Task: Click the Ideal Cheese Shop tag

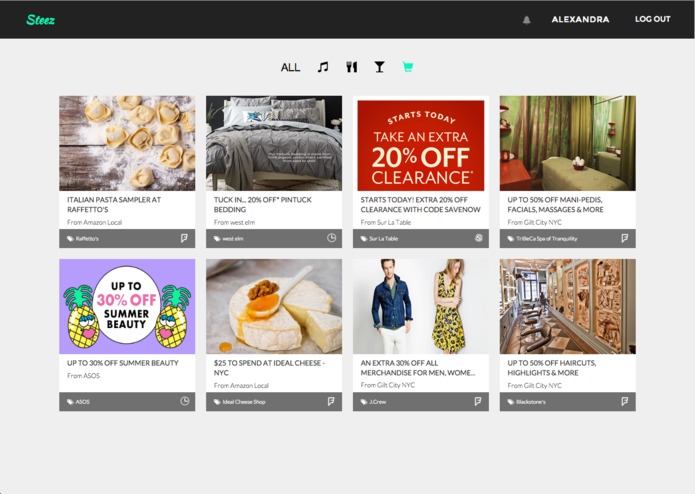Action: point(240,402)
